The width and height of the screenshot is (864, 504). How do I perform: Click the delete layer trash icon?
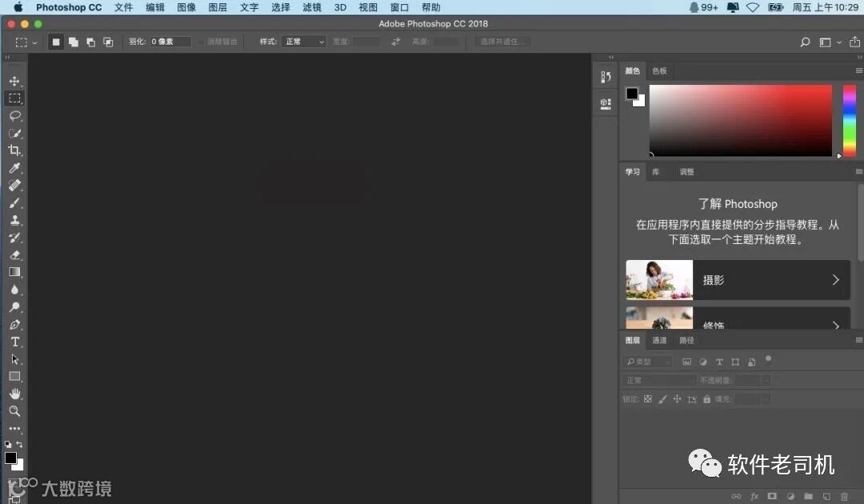pos(844,496)
